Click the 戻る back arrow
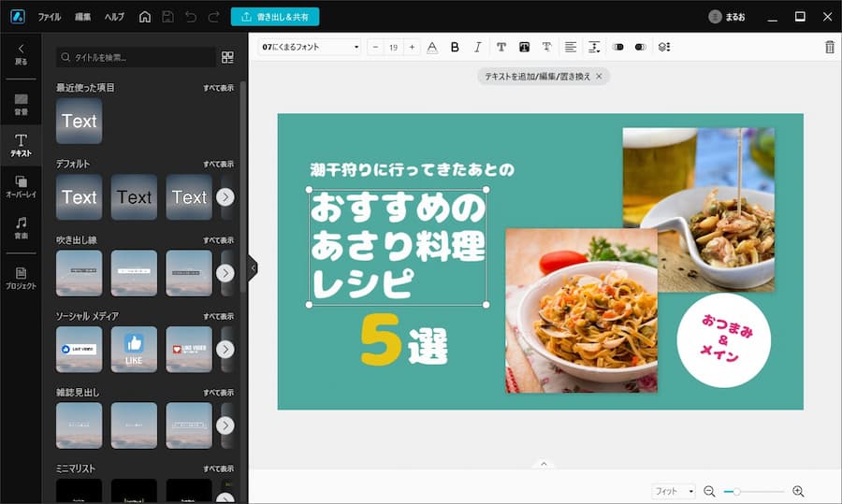842x504 pixels. point(21,54)
